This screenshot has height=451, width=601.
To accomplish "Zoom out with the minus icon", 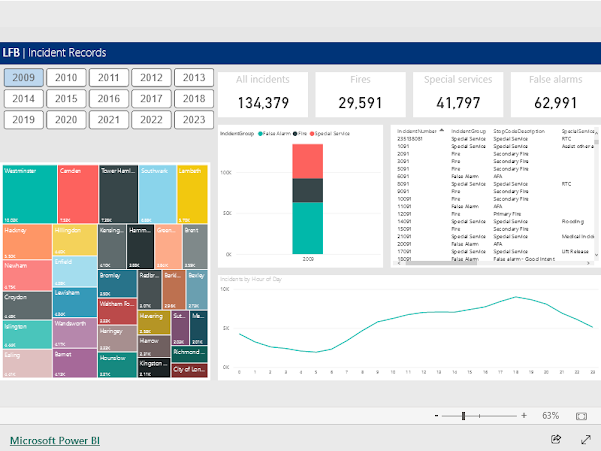I will pos(436,416).
